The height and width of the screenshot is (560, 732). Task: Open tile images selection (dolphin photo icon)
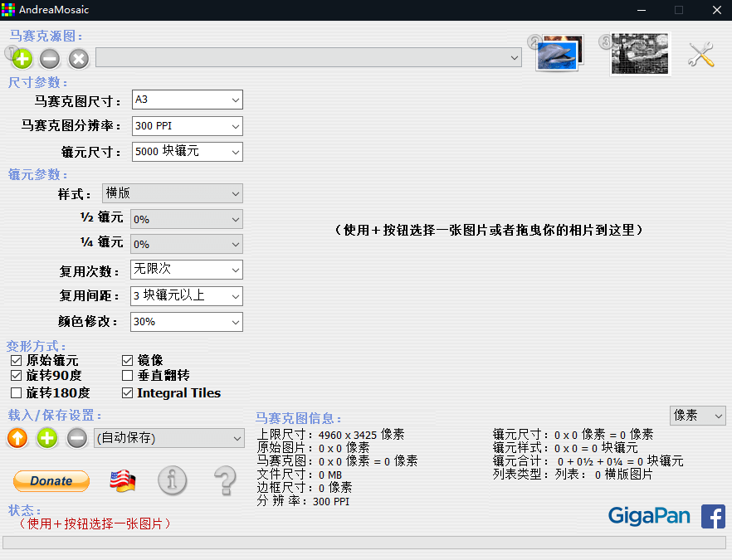click(559, 53)
